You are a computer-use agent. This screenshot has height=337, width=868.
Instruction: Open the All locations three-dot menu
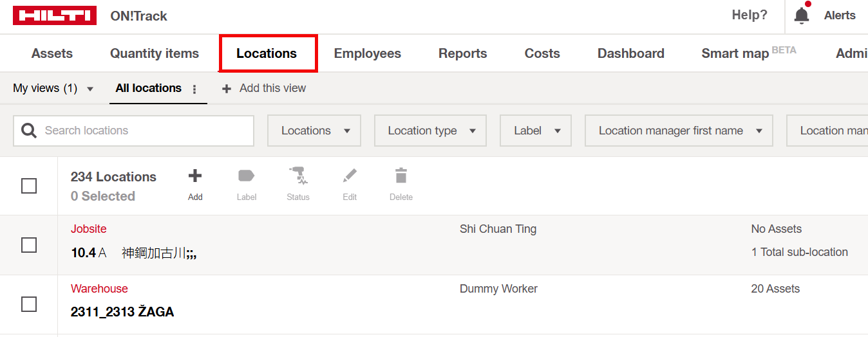[194, 89]
